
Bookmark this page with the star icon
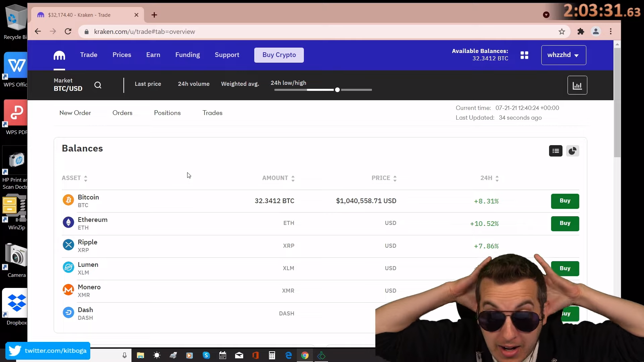(562, 32)
